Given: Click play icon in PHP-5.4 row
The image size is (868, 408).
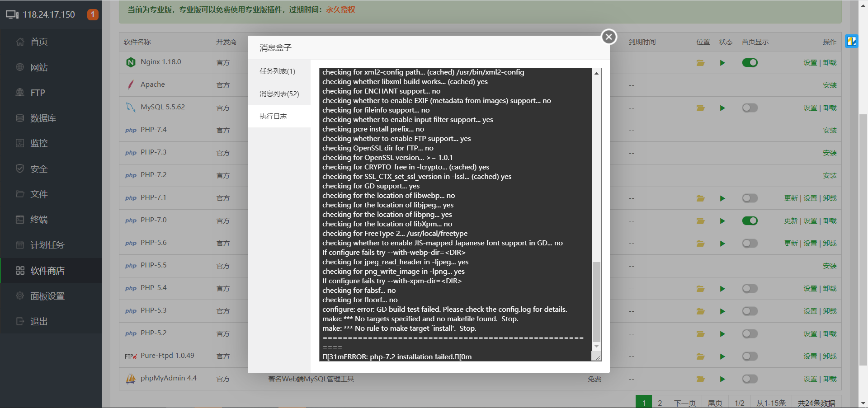Looking at the screenshot, I should [x=722, y=289].
